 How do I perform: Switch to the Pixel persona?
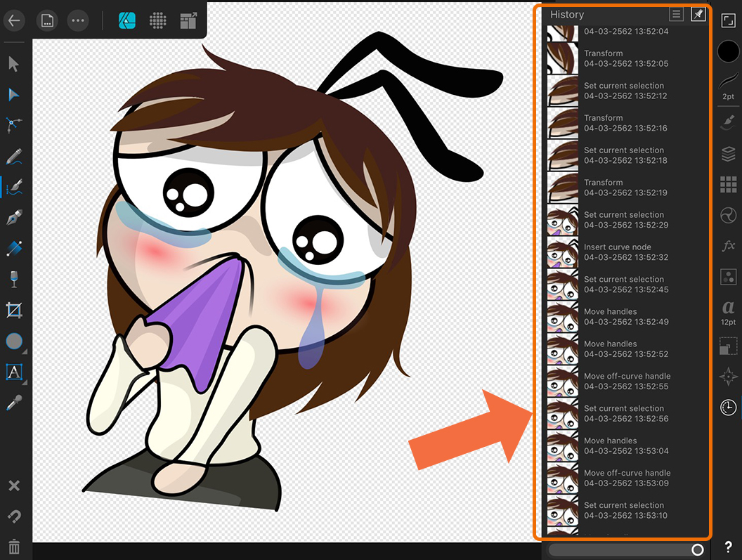coord(158,20)
